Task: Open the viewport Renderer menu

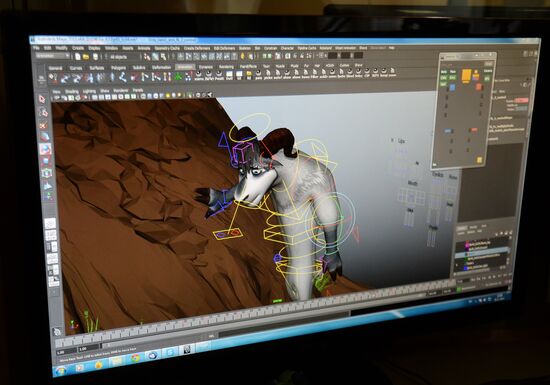Action: coord(121,90)
